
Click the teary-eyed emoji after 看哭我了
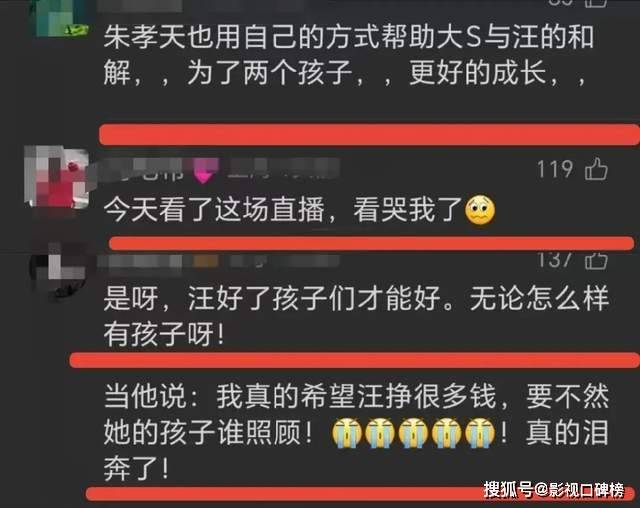(480, 211)
